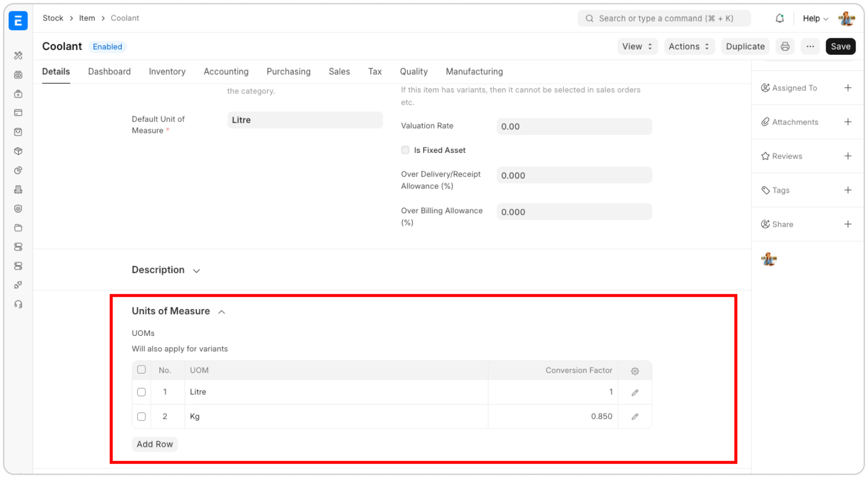868x478 pixels.
Task: Open the Actions dropdown
Action: click(x=689, y=46)
